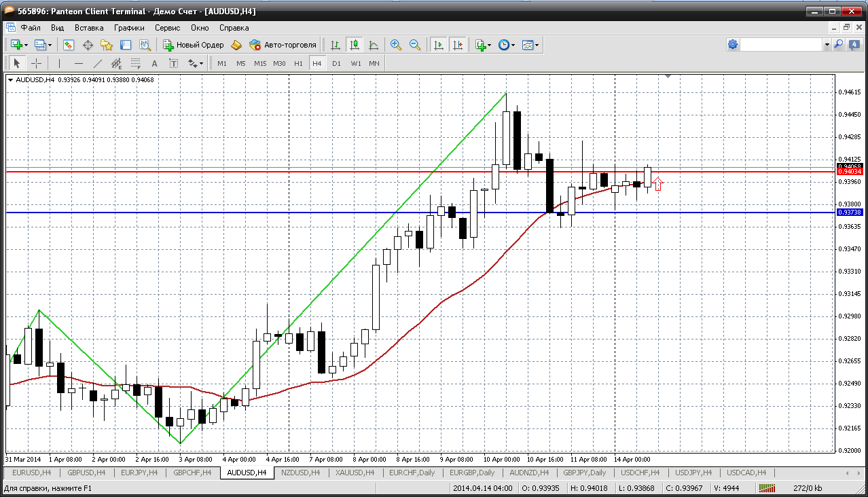Screen dimensions: 868x497
Task: Open the Indicators list dropdown
Action: click(483, 45)
